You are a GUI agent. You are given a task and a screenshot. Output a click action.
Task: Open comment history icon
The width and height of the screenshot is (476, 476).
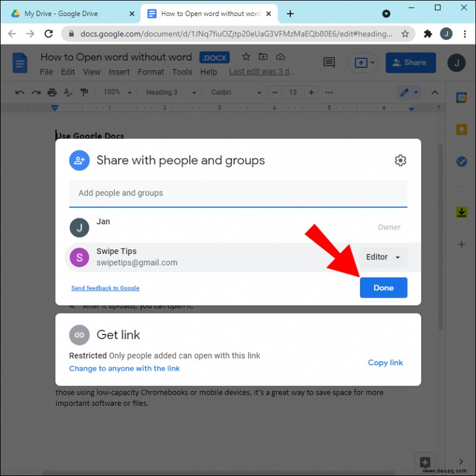coord(329,62)
